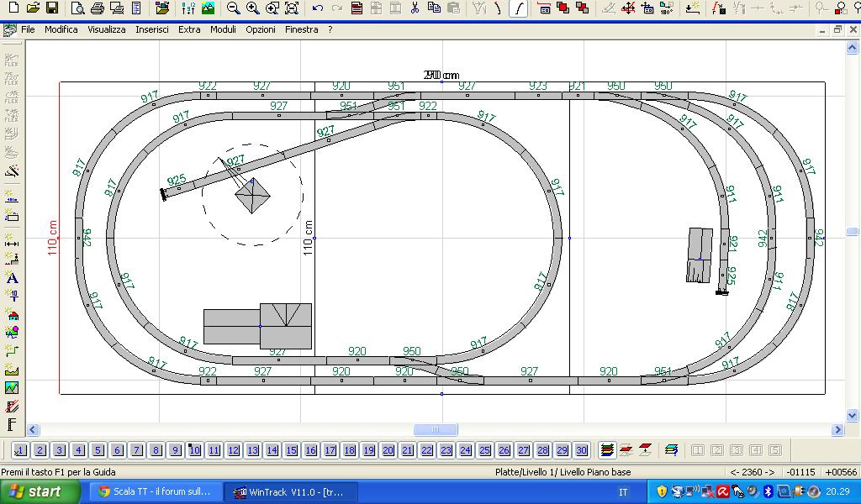This screenshot has width=861, height=504.
Task: Restore the document window
Action: click(837, 30)
